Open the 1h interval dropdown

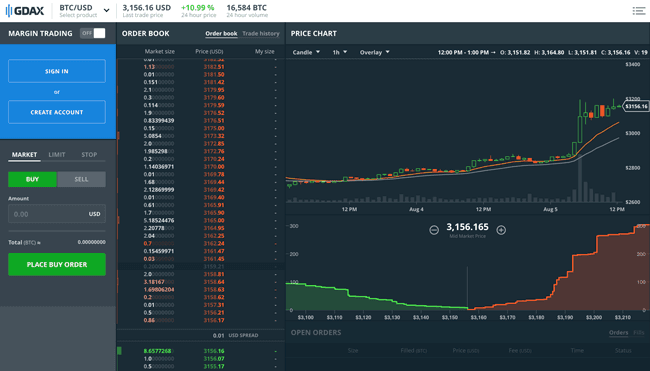point(340,52)
